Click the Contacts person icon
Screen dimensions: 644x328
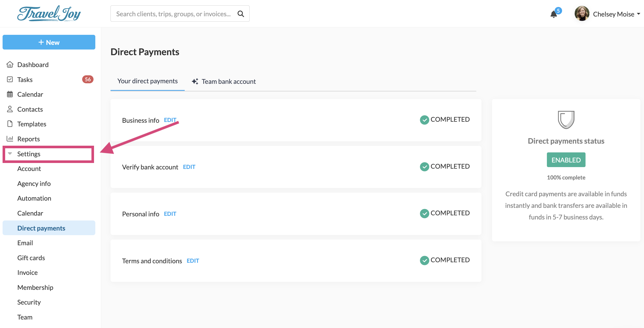(10, 109)
